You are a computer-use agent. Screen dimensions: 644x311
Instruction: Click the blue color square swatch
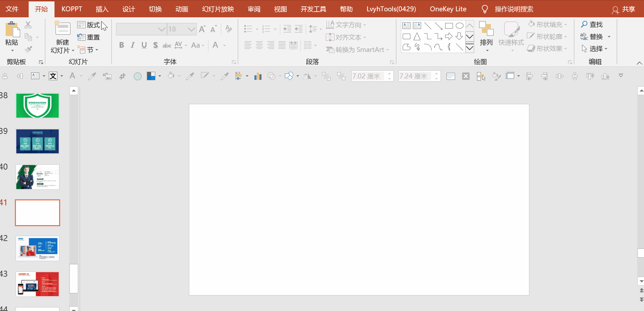pos(151,76)
